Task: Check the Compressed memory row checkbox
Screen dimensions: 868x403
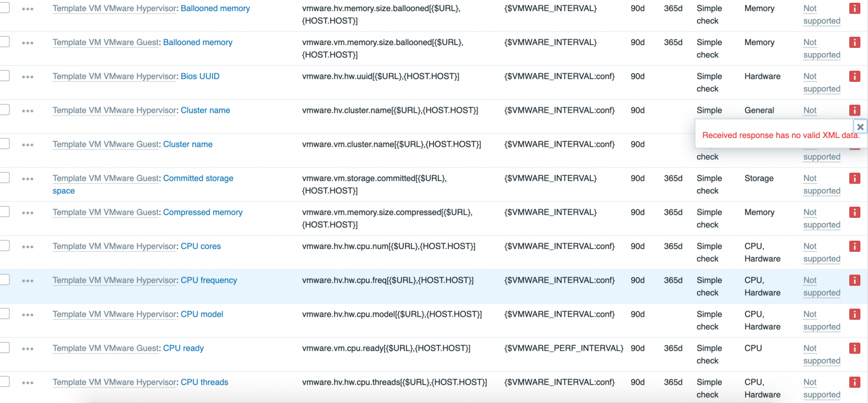Action: [x=4, y=212]
